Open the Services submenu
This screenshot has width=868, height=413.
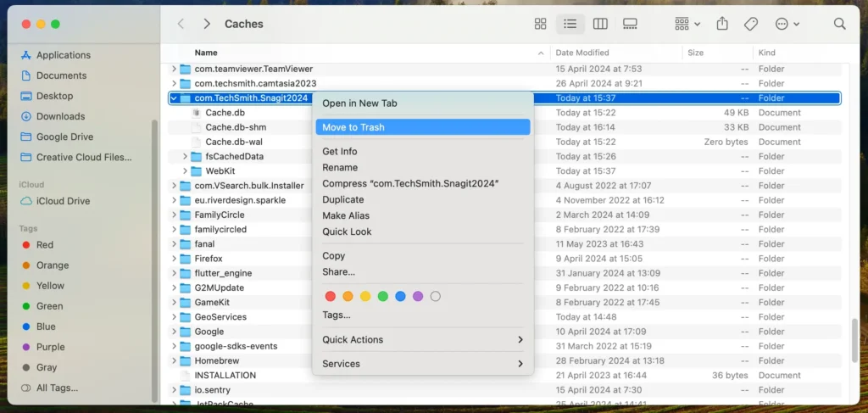click(x=423, y=364)
